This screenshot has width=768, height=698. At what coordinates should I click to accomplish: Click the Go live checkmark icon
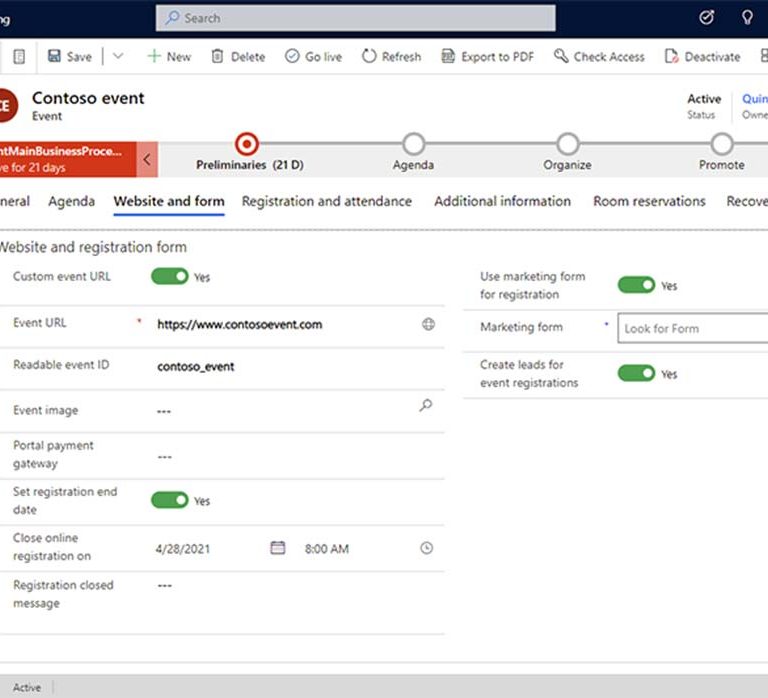click(292, 56)
